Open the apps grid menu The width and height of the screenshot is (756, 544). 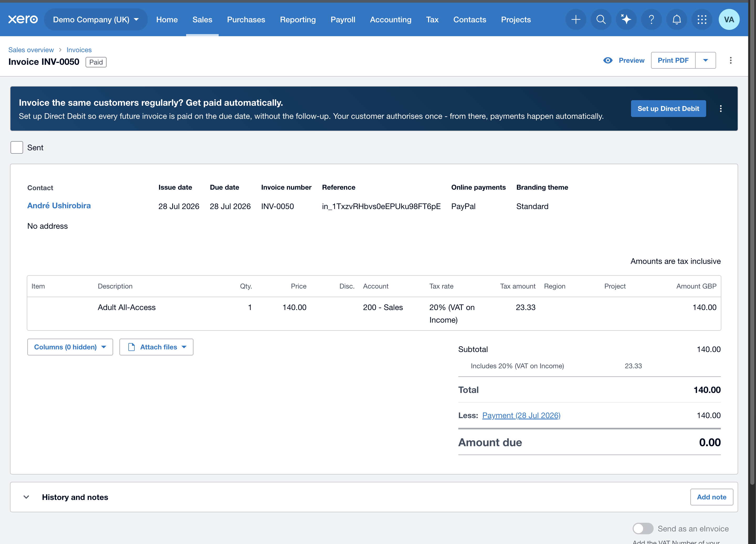pos(702,19)
